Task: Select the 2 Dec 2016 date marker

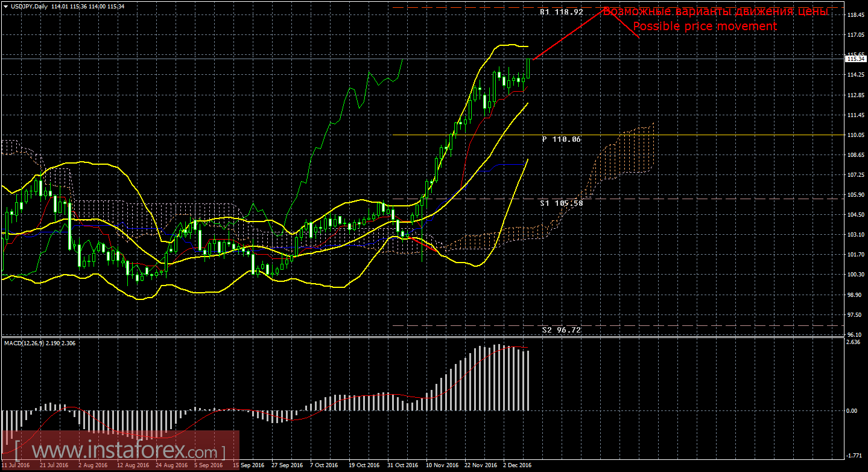Action: pos(518,465)
